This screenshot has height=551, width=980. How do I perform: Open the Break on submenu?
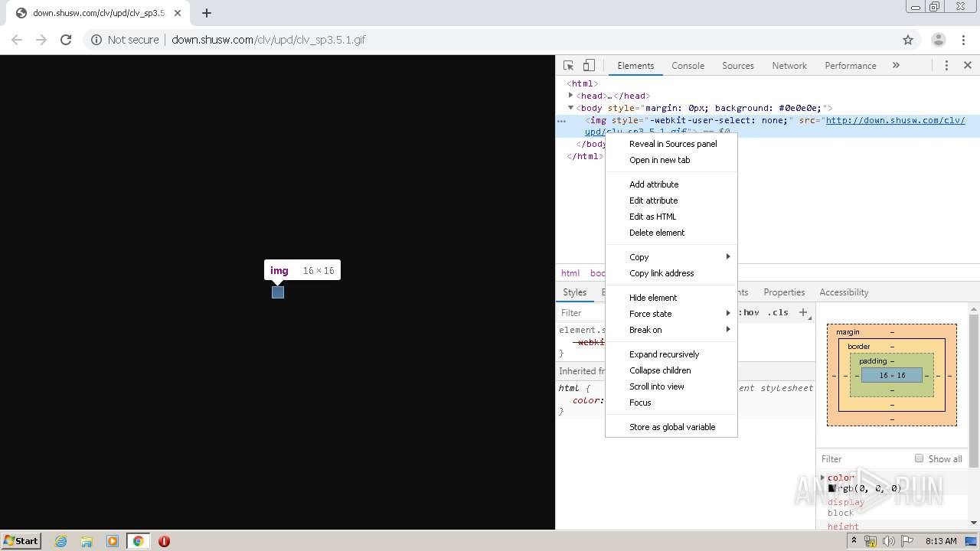pos(671,330)
